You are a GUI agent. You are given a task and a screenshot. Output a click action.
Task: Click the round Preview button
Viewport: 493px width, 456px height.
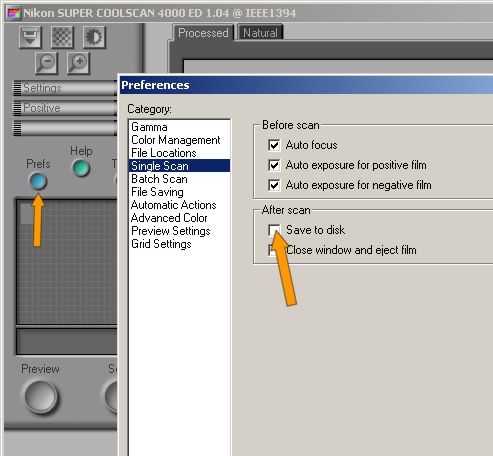41,397
